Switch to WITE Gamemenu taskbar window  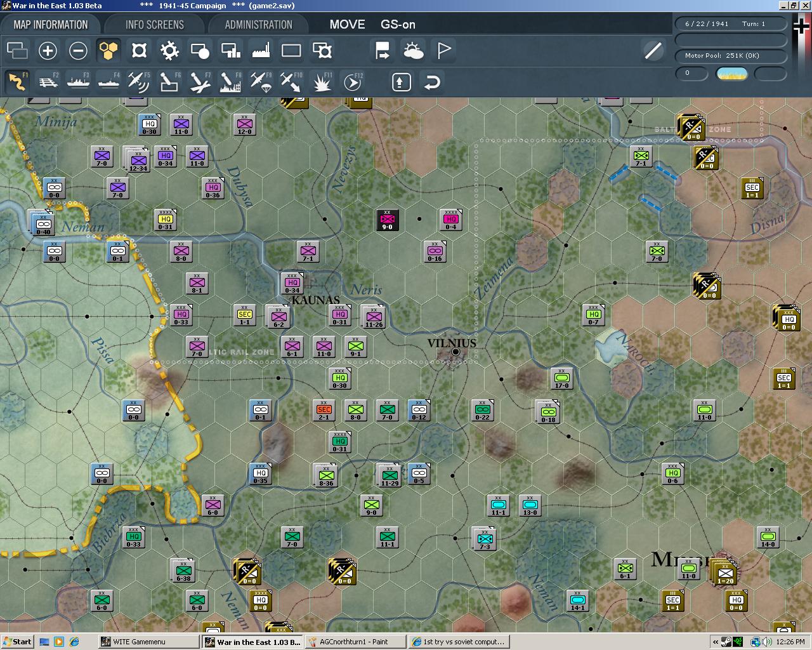149,642
